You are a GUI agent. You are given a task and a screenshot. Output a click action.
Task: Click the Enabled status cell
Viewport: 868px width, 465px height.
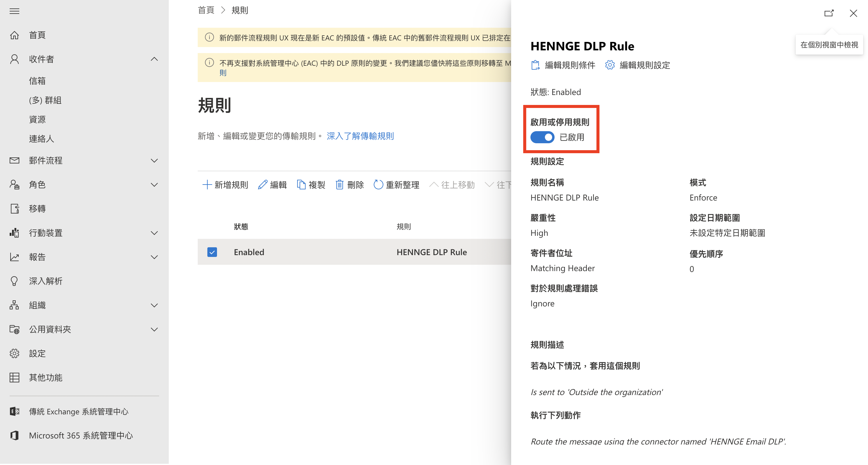click(x=249, y=252)
